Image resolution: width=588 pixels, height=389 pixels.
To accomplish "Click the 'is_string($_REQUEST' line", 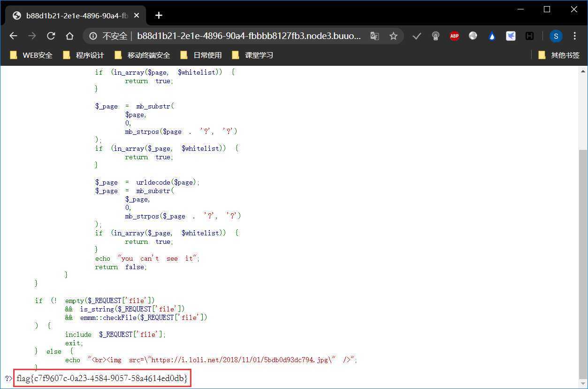I will (125, 309).
